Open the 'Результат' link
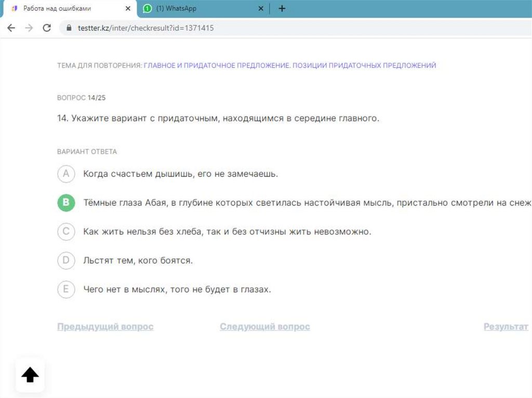 tap(506, 326)
